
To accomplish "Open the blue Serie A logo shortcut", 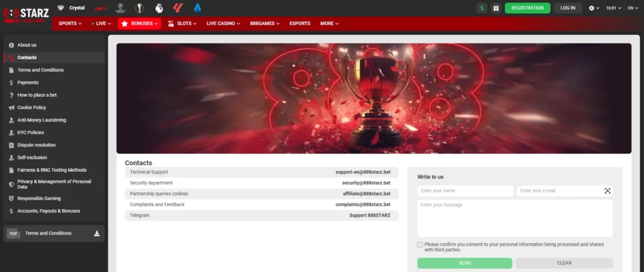I will [x=197, y=8].
